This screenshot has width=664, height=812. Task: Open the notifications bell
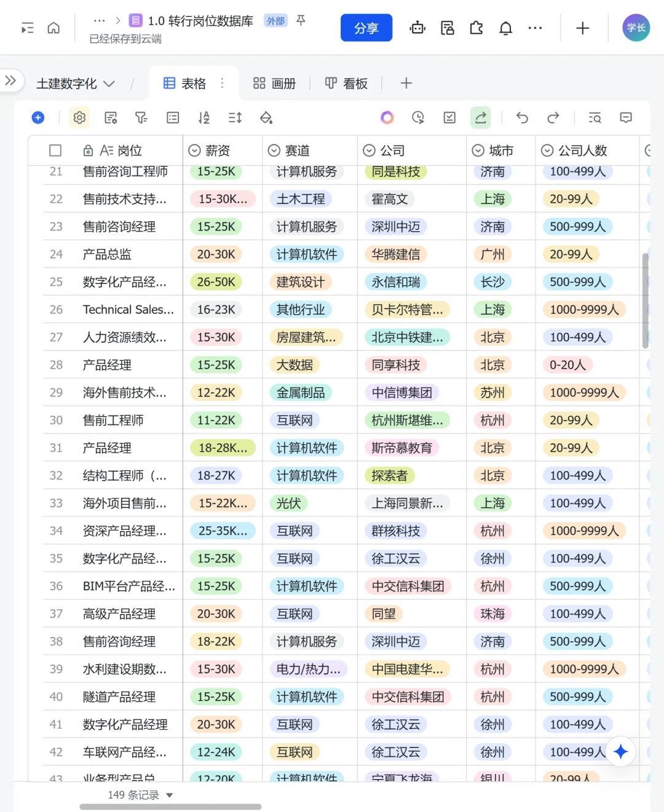(x=505, y=28)
